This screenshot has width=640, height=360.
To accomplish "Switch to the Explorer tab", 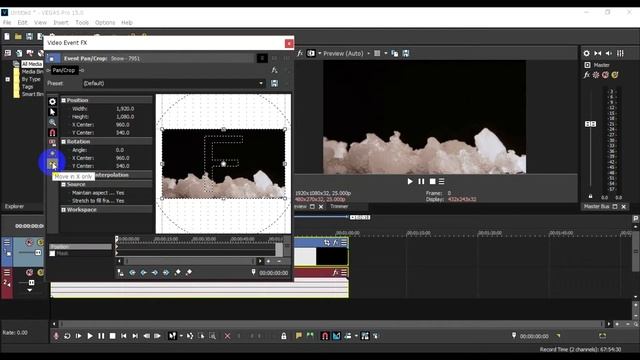I will point(14,207).
